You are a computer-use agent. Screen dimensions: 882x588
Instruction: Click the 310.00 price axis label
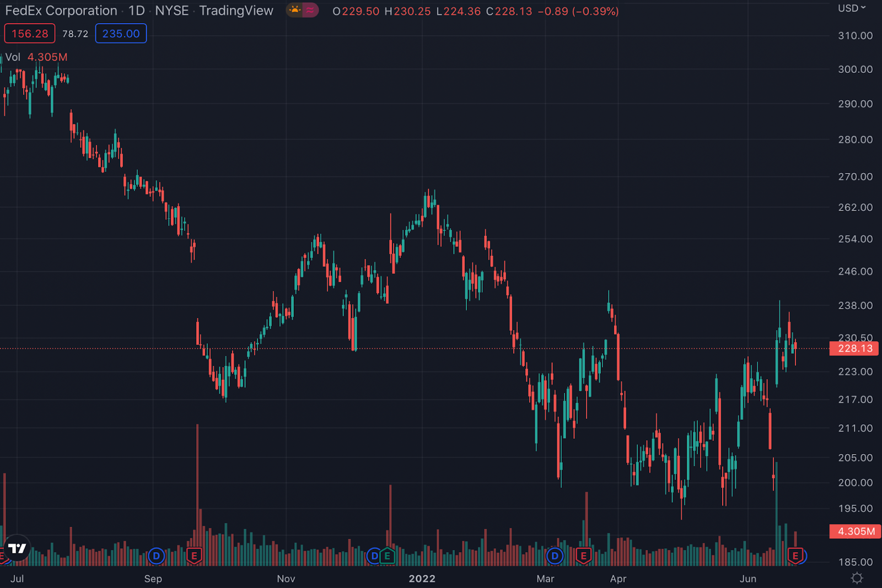(856, 36)
